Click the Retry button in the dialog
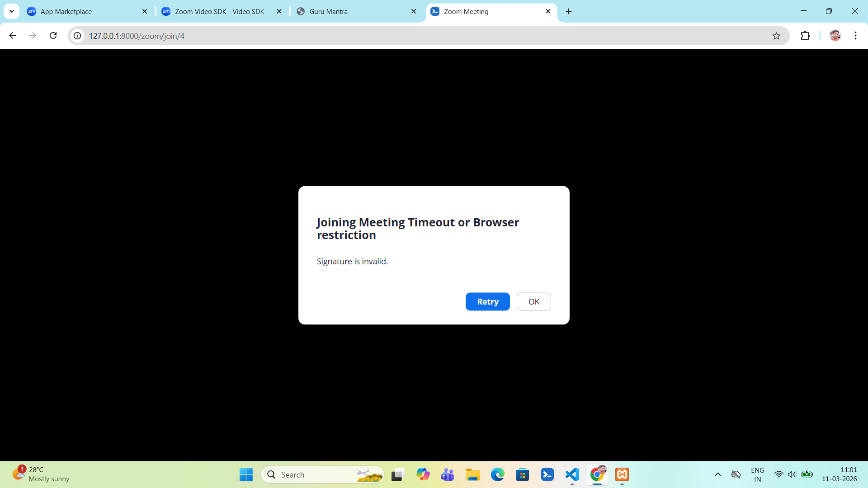The image size is (868, 488). click(x=487, y=301)
